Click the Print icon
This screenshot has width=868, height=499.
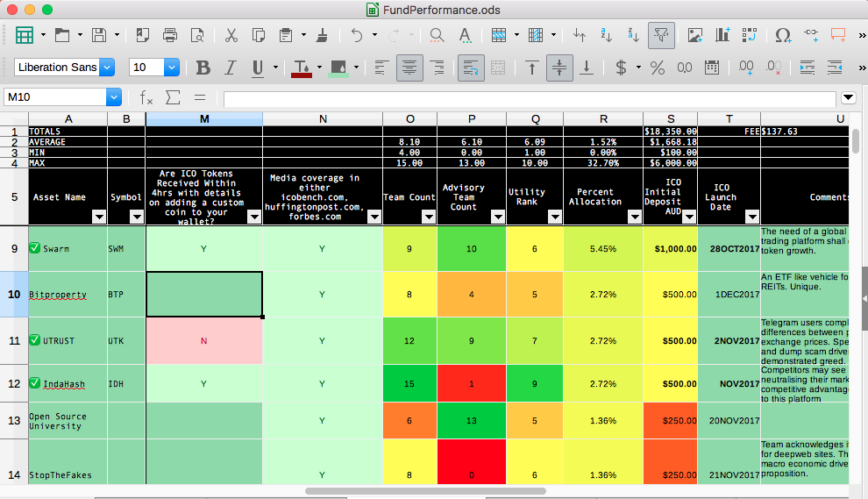pos(170,35)
